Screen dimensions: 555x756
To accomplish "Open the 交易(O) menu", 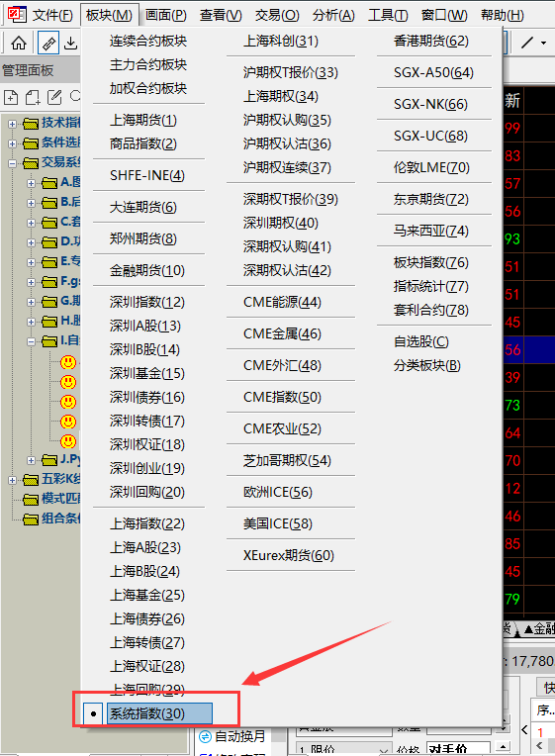I will click(277, 15).
